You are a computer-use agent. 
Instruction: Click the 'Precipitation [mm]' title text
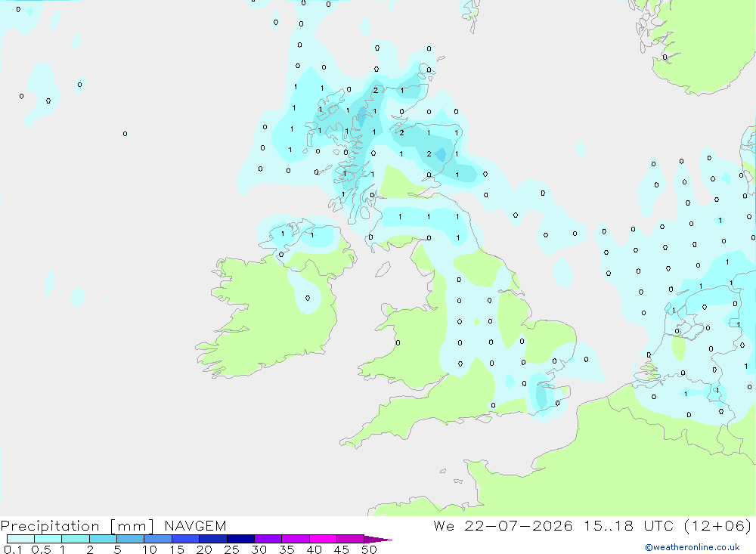[77, 526]
